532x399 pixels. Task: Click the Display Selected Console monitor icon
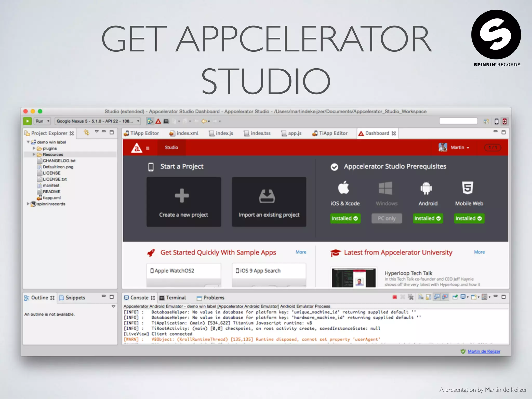tap(463, 297)
